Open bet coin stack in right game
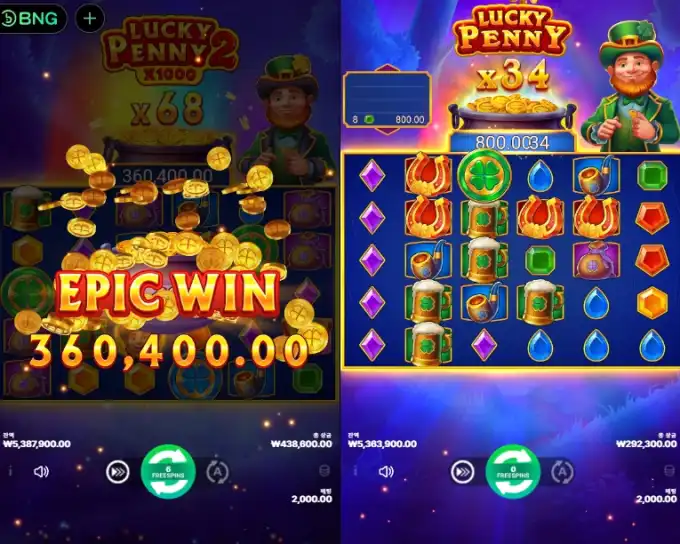Viewport: 680px width, 544px height. point(669,470)
